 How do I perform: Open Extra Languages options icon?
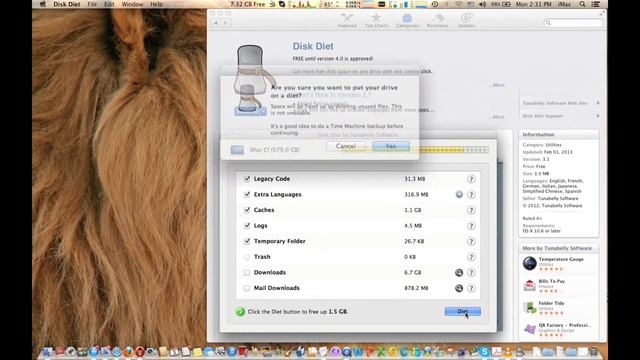[459, 195]
